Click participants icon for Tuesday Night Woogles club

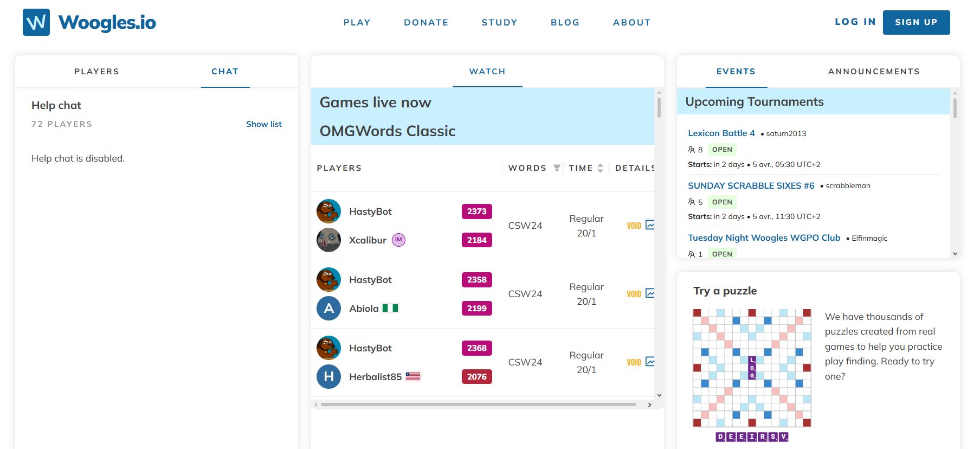point(691,254)
